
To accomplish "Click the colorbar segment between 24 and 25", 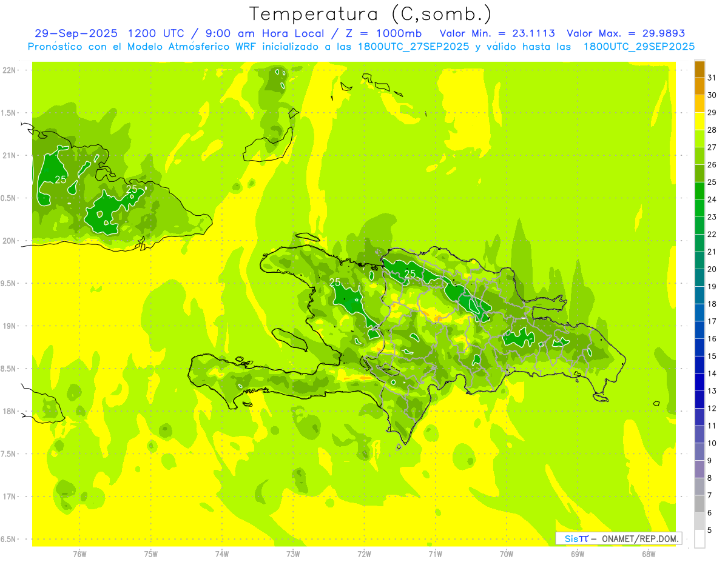I will coord(699,190).
